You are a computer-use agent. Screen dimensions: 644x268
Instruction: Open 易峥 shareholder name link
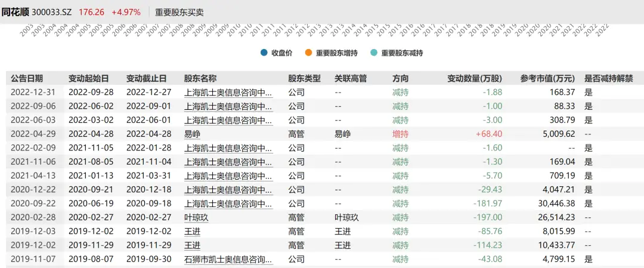click(x=192, y=134)
